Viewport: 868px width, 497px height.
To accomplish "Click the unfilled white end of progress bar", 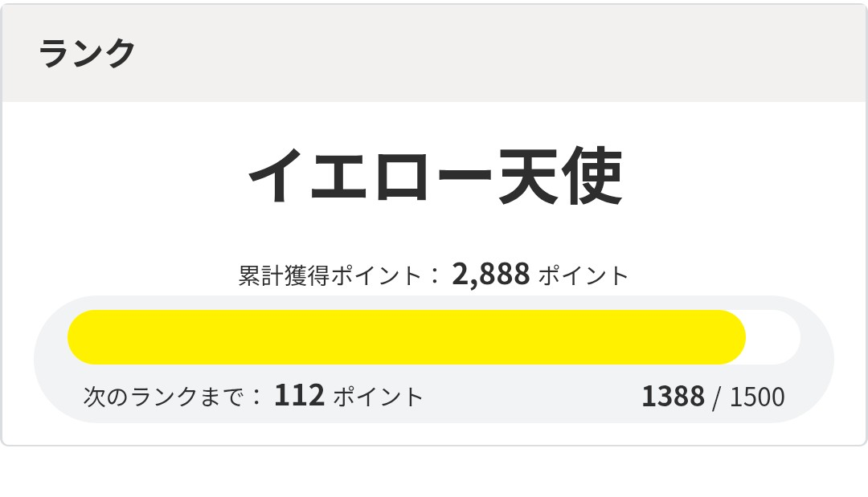I will pyautogui.click(x=773, y=337).
